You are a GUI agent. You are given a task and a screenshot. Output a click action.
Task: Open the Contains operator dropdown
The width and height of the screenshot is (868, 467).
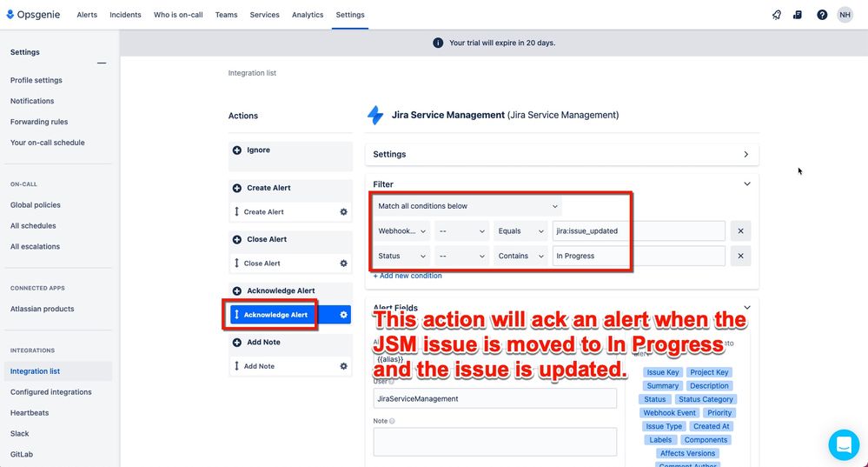[520, 256]
